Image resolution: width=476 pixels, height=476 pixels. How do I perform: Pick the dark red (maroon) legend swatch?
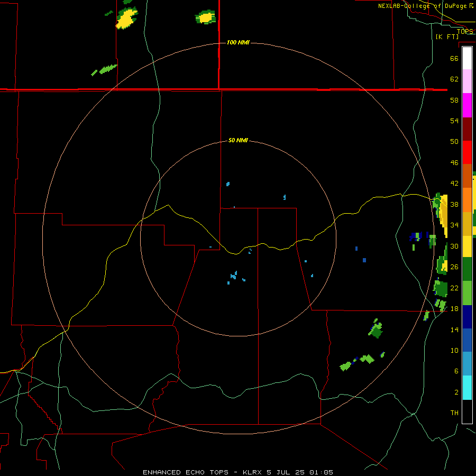(x=467, y=129)
